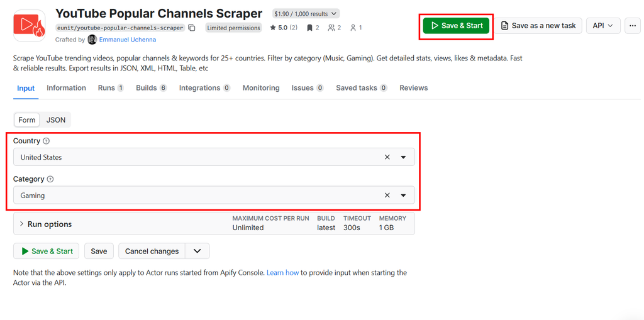Open the Builds tab
Screen dimensions: 644x320
[x=152, y=88]
